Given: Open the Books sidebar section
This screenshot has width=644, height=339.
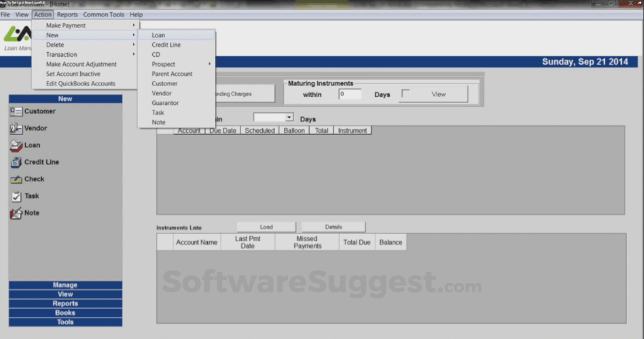Looking at the screenshot, I should click(66, 313).
